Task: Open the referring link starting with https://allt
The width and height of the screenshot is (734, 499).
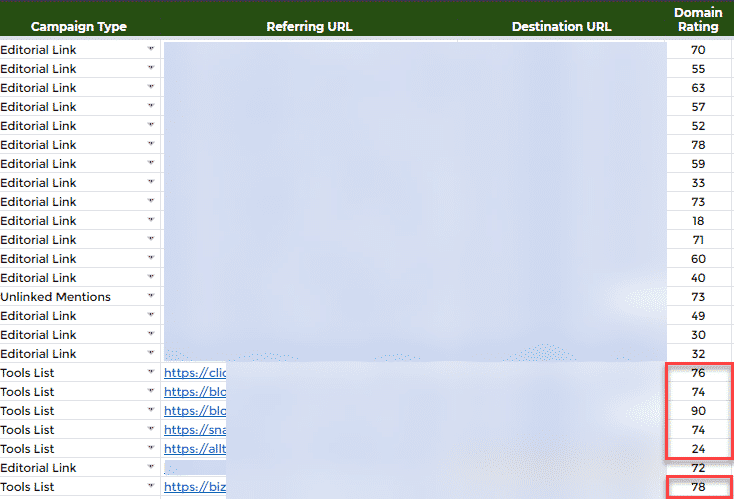Action: pyautogui.click(x=195, y=449)
